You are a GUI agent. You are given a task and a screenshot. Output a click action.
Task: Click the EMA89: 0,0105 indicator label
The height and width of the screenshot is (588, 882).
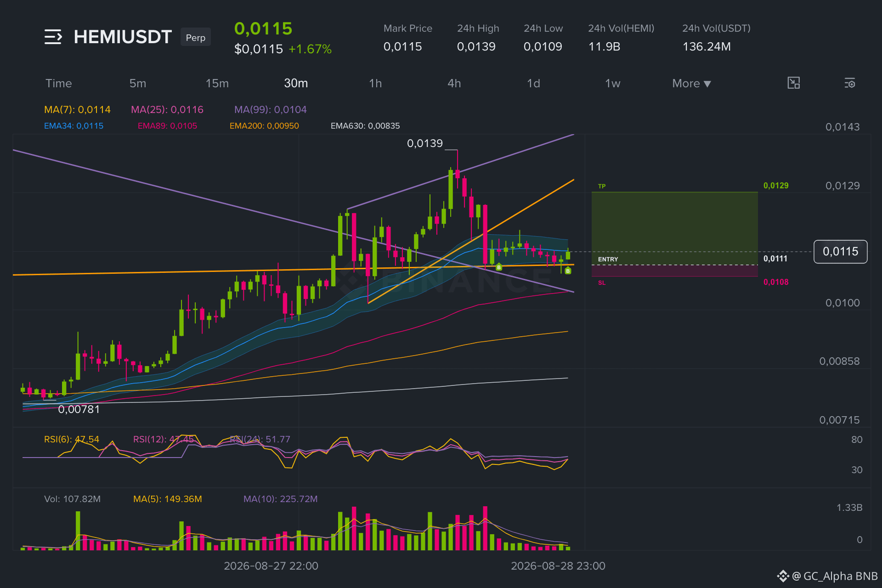167,126
